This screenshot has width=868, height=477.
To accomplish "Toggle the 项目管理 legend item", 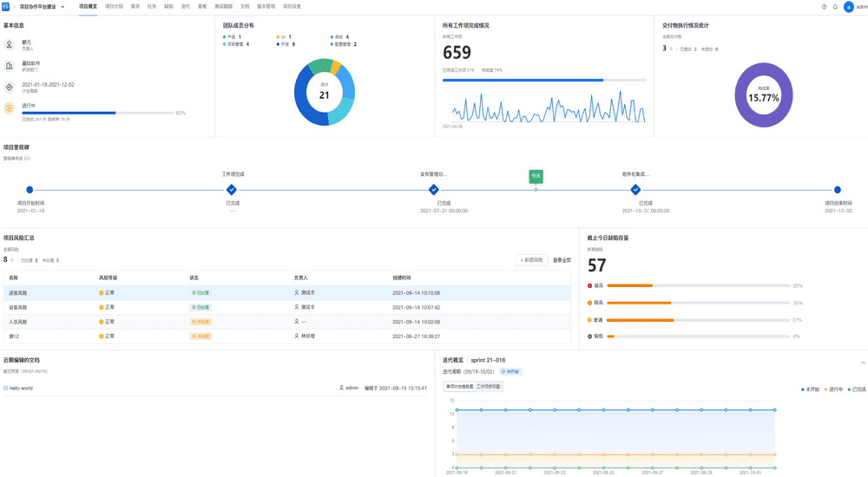I will [x=236, y=44].
